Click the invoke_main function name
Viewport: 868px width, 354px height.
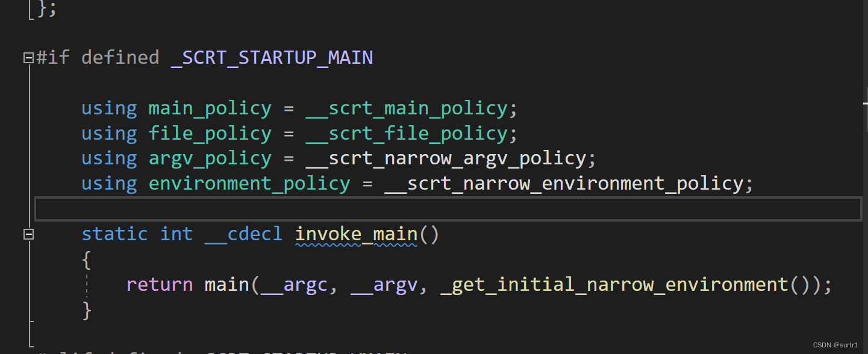coord(356,234)
